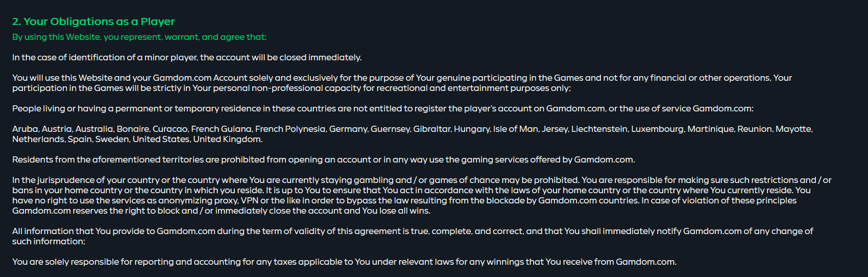
Task: Click "French Polynesia" in the country list
Action: pos(290,129)
